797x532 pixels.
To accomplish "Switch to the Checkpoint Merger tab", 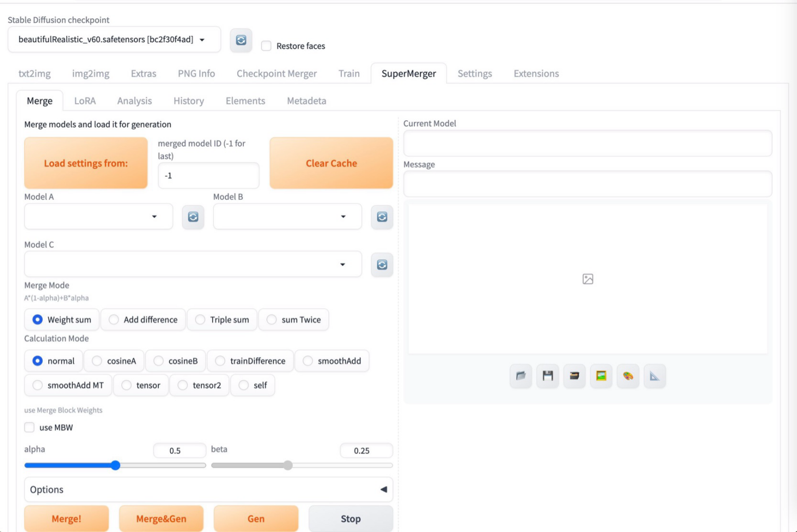I will coord(277,73).
